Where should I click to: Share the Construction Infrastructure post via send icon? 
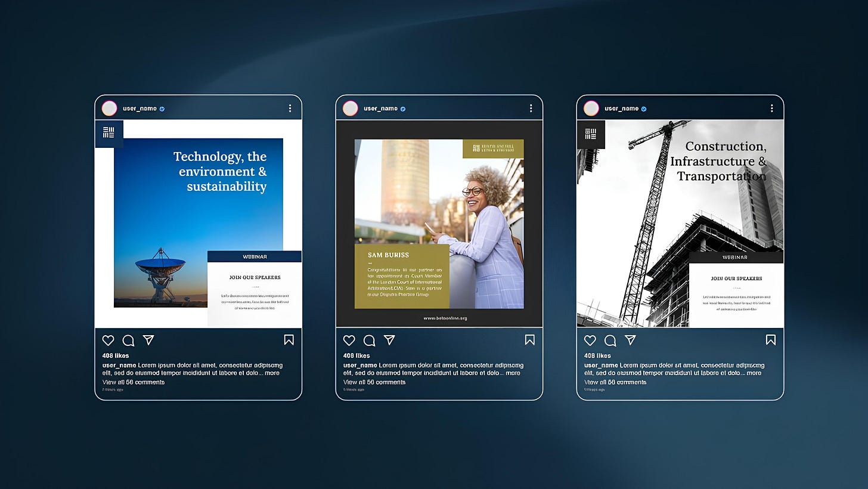click(630, 340)
